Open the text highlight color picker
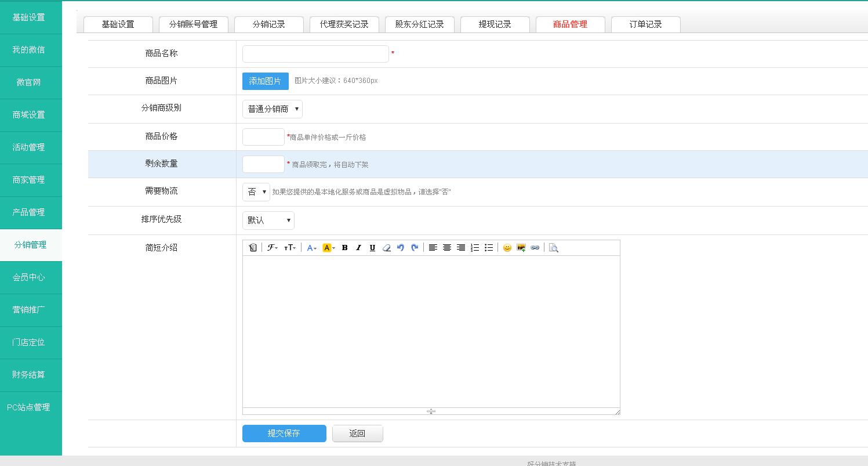This screenshot has width=868, height=466. click(x=328, y=248)
